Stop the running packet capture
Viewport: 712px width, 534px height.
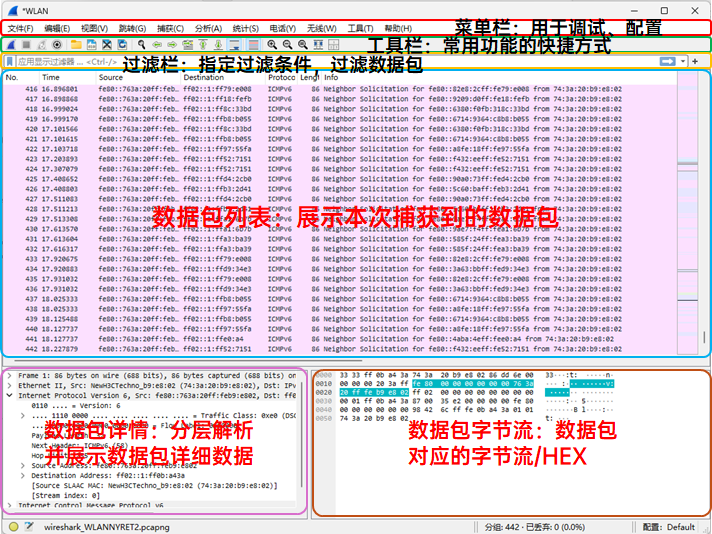(27, 44)
